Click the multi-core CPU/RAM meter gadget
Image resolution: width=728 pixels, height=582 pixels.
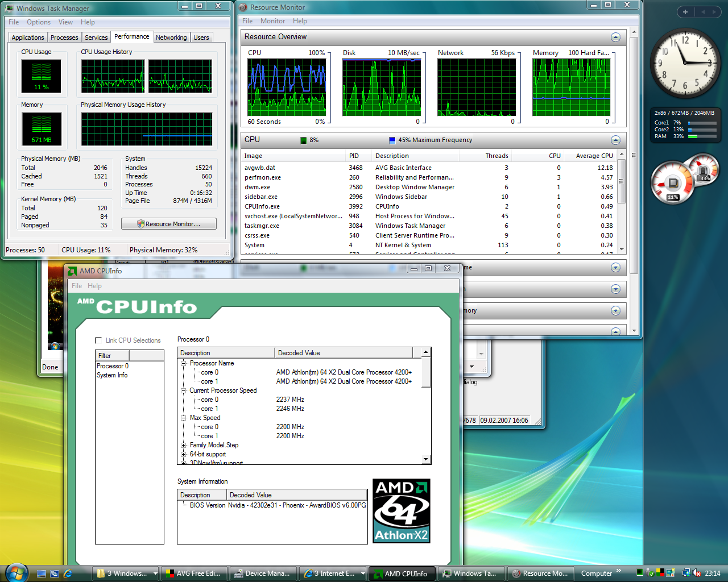coord(685,125)
